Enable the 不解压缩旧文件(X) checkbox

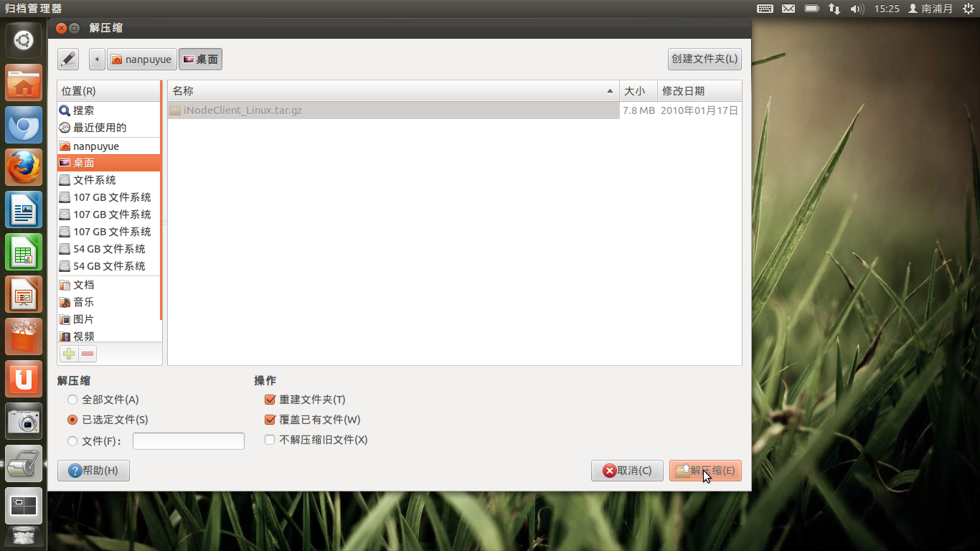pos(316,440)
